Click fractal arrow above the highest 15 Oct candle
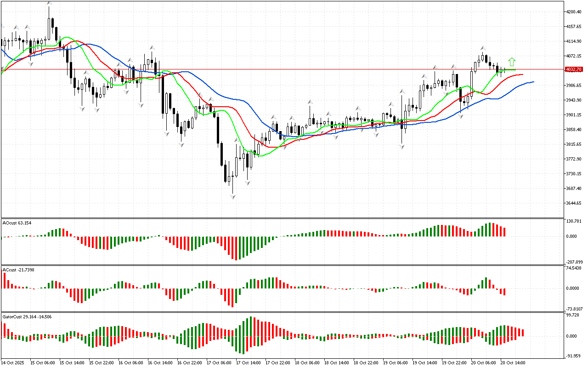Screen dimensions: 588x368 click(49, 3)
